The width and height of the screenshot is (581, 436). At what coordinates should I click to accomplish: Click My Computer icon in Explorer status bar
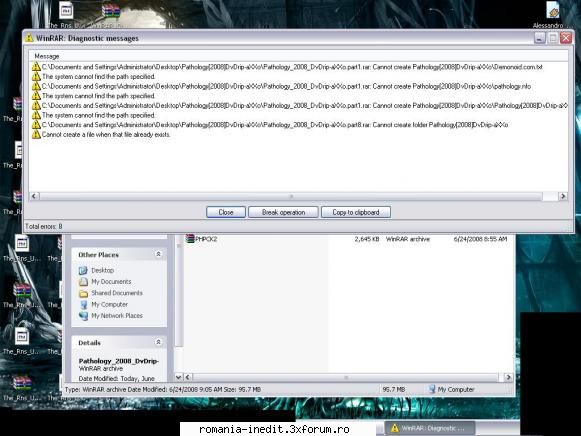[x=432, y=389]
